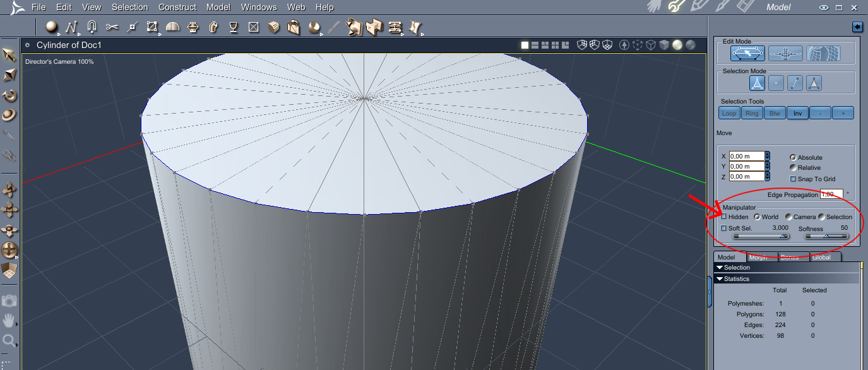Enable the Hidden manipulator checkbox
The height and width of the screenshot is (370, 868).
[724, 217]
